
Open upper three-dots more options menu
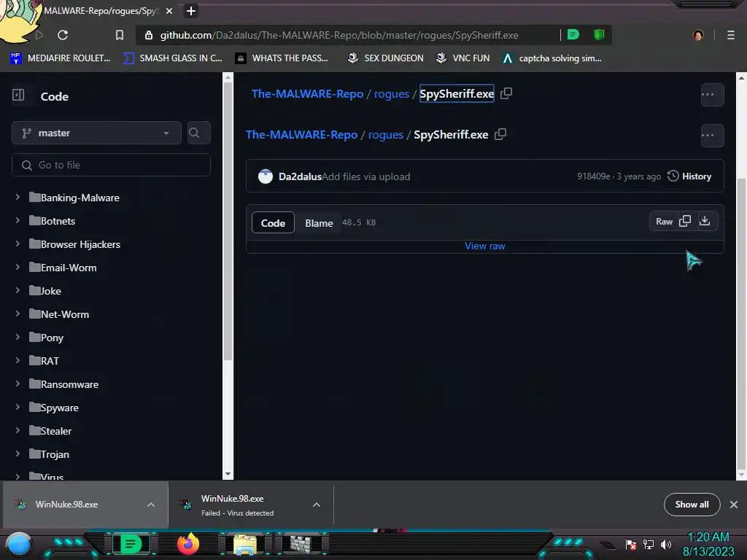712,94
